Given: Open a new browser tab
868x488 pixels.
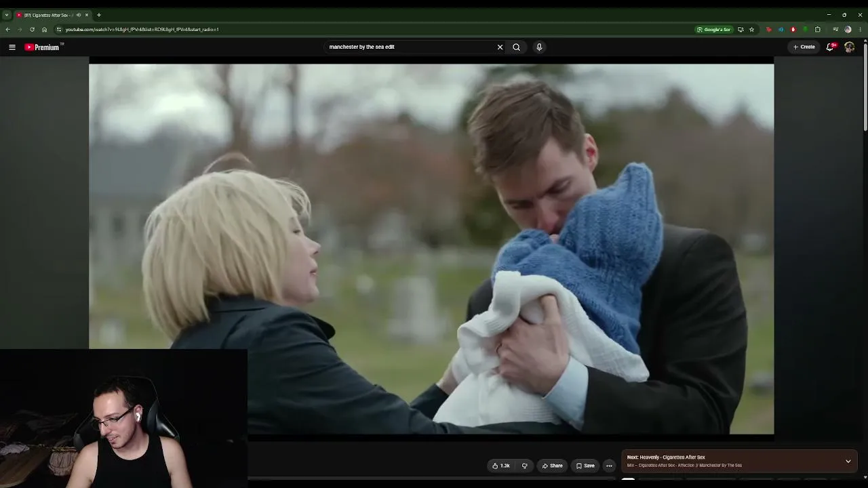Looking at the screenshot, I should (99, 15).
